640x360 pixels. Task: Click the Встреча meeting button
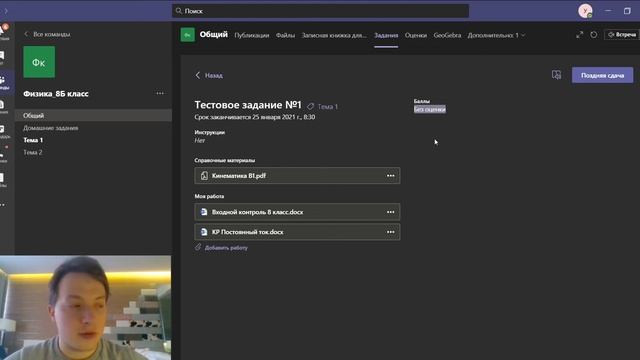(x=622, y=35)
